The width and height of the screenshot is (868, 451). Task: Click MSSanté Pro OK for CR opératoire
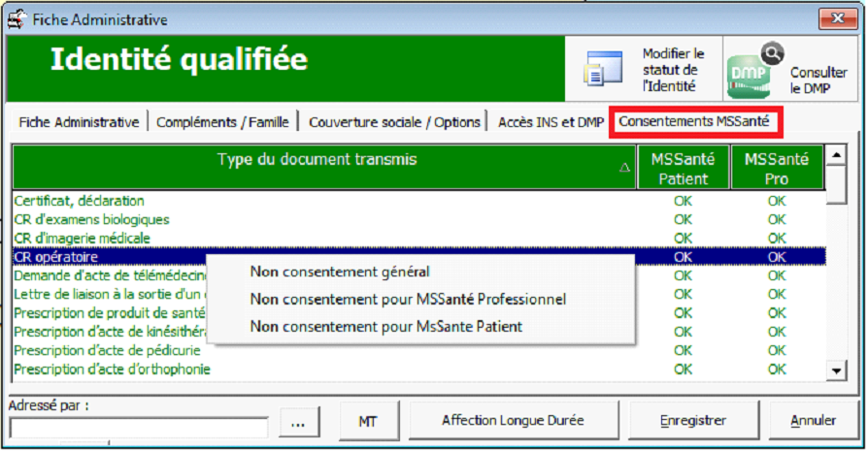[x=777, y=257]
